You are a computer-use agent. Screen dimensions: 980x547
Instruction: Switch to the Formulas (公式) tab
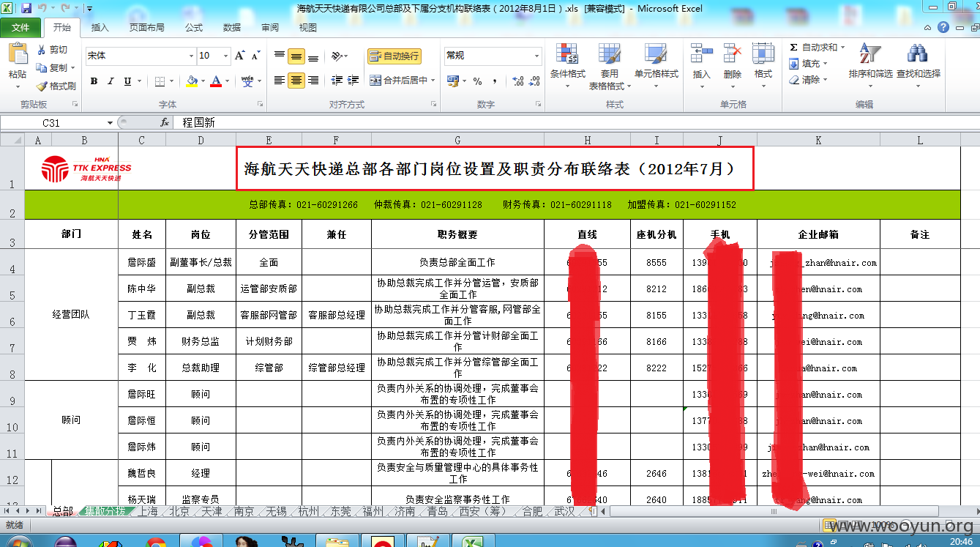tap(194, 28)
